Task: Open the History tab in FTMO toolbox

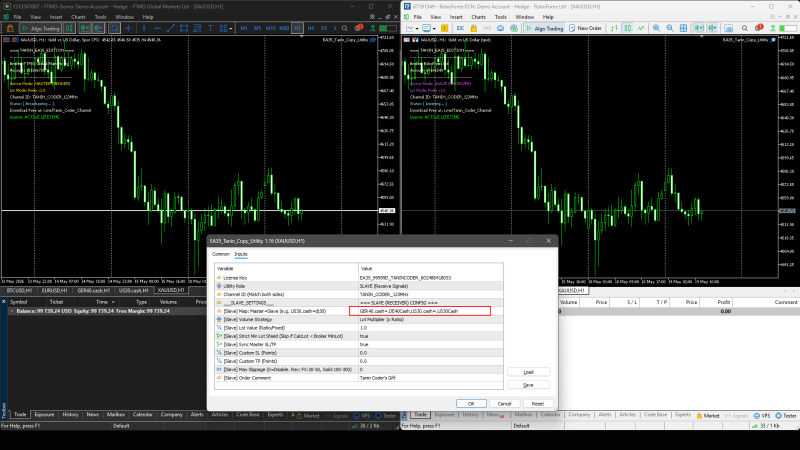Action: click(x=70, y=415)
